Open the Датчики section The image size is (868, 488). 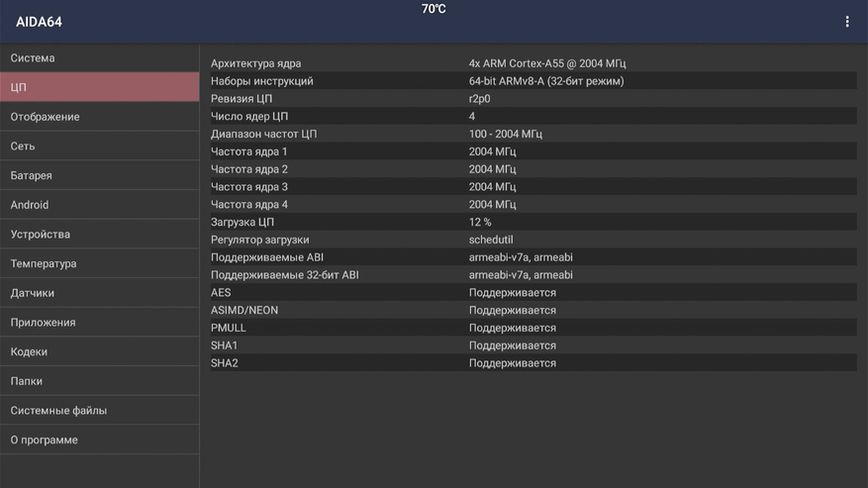click(x=99, y=293)
